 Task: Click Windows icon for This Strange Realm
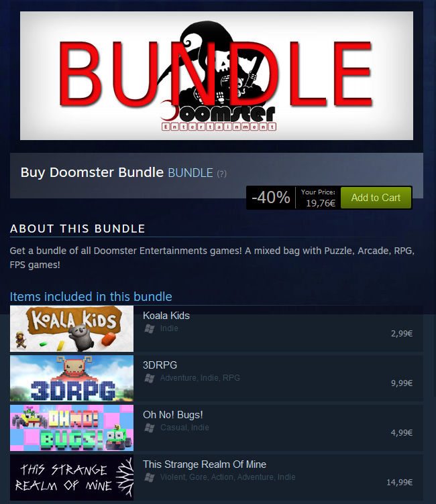pos(150,477)
